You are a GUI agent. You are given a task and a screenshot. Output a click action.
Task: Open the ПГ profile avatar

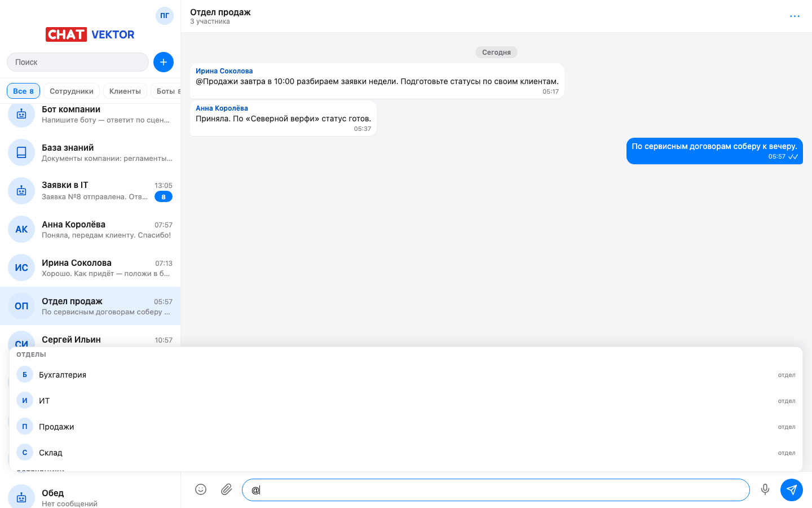(x=165, y=16)
